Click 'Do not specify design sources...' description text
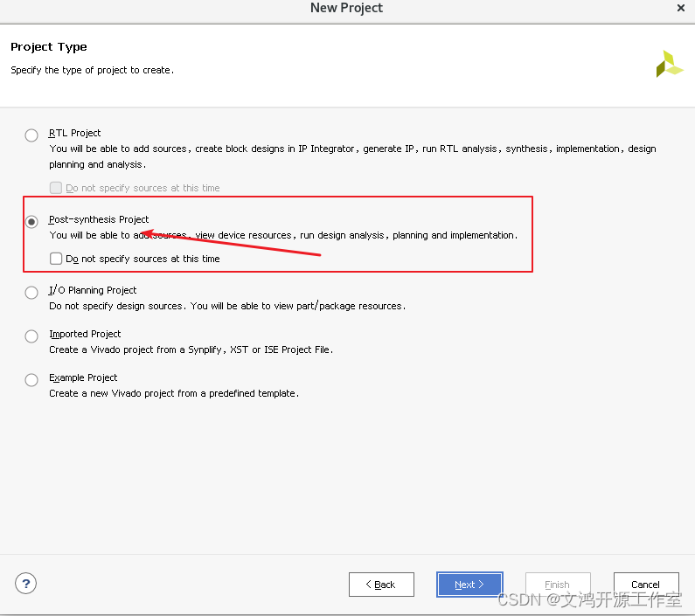695x616 pixels. [227, 306]
